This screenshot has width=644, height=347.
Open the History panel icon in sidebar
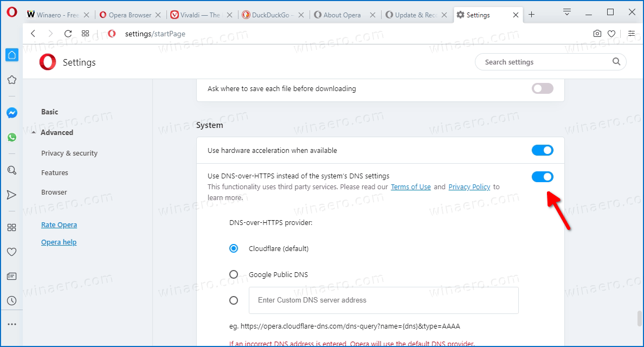(12, 300)
